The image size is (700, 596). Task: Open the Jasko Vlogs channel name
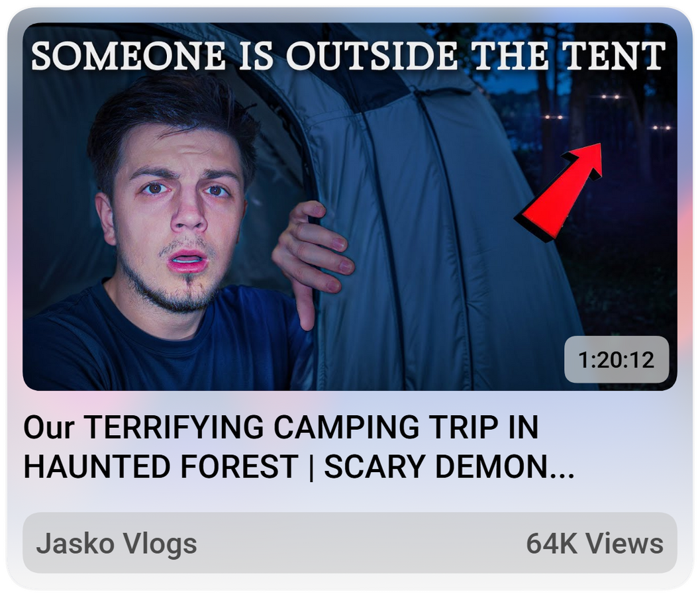[x=117, y=543]
